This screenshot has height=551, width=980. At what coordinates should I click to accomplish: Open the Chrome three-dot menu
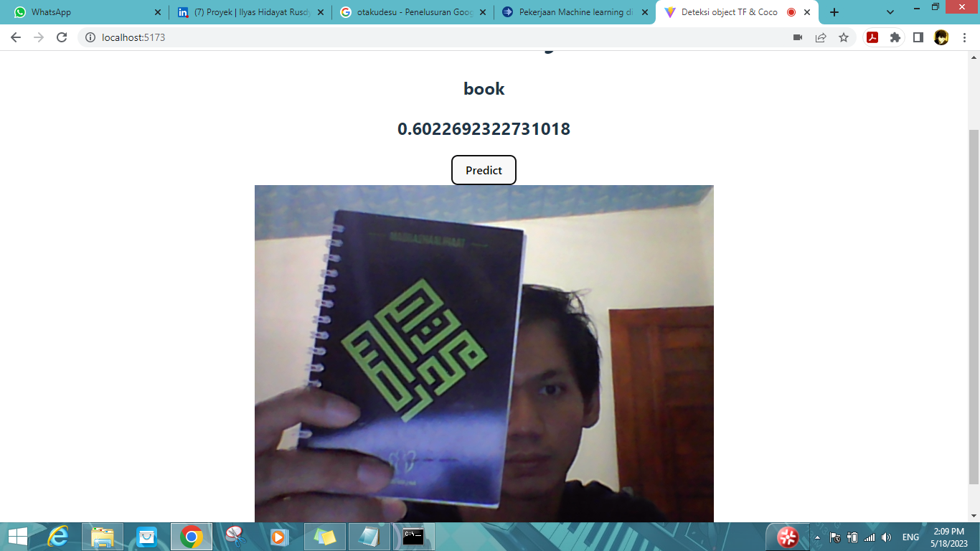(964, 37)
